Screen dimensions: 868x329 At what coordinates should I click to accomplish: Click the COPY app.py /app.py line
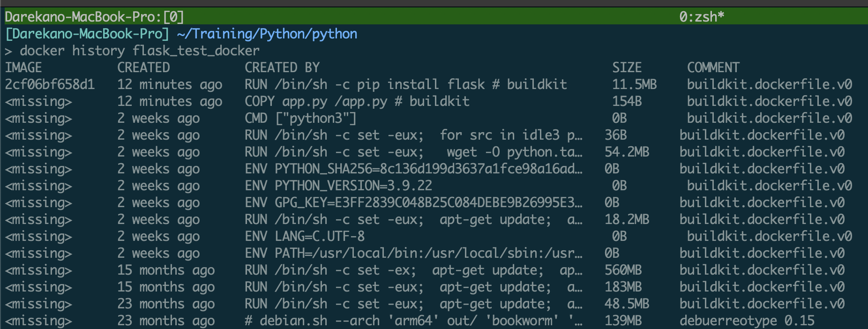point(357,101)
